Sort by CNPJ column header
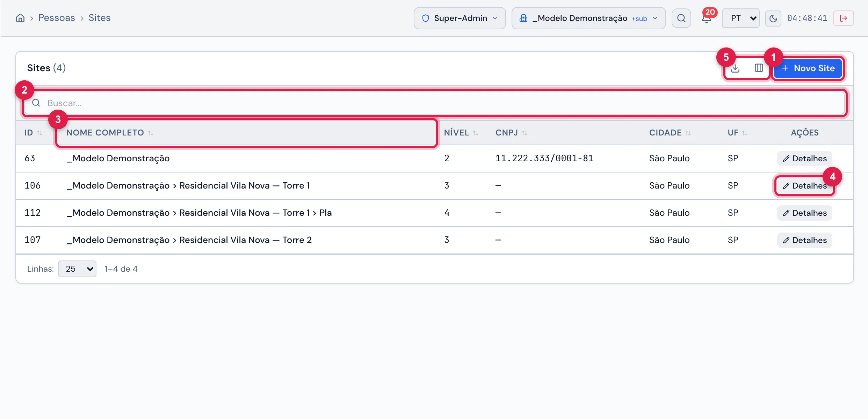The width and height of the screenshot is (868, 419). pos(511,133)
